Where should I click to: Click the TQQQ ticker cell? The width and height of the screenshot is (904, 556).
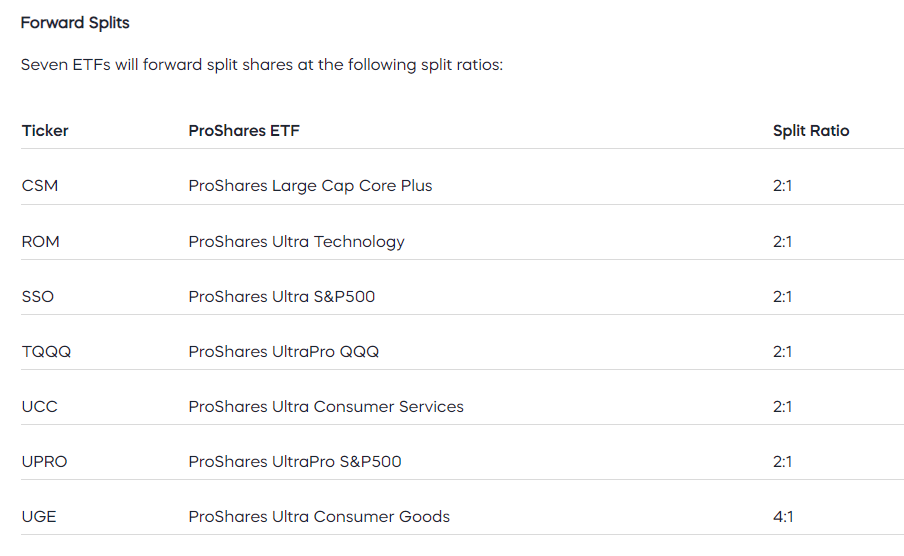[x=46, y=352]
